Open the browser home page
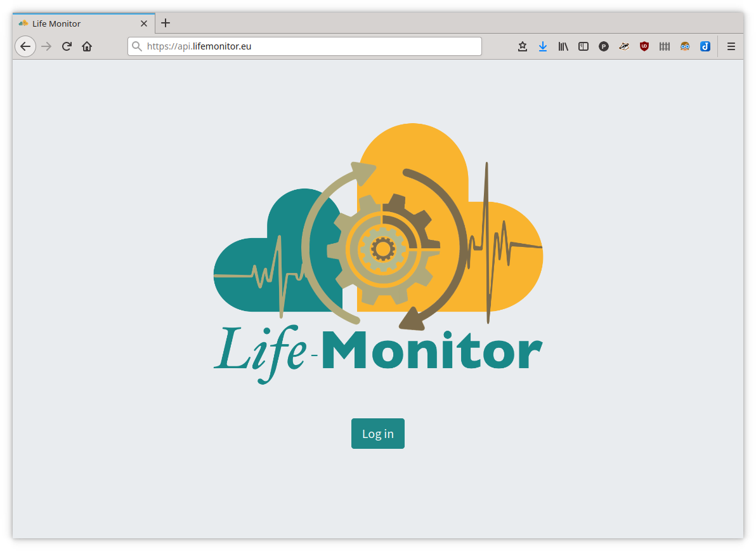 coord(87,46)
